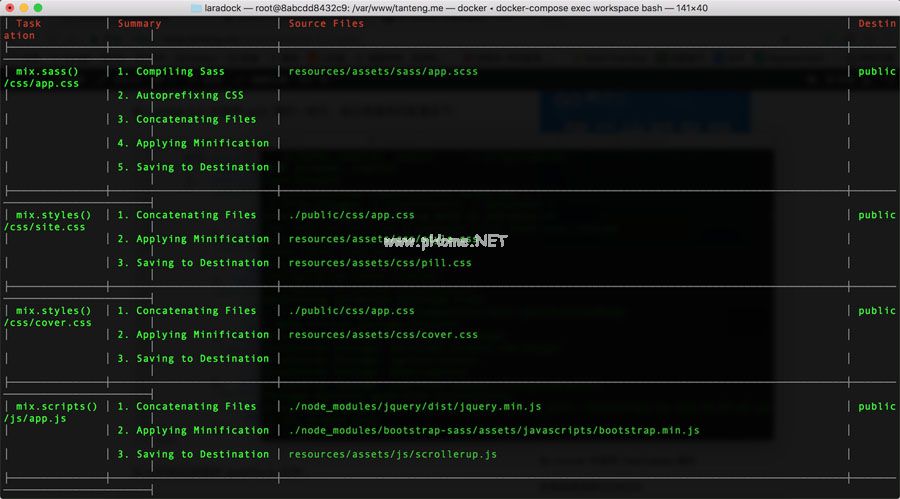Click the resources/assets/css/pill.css path

[x=380, y=263]
